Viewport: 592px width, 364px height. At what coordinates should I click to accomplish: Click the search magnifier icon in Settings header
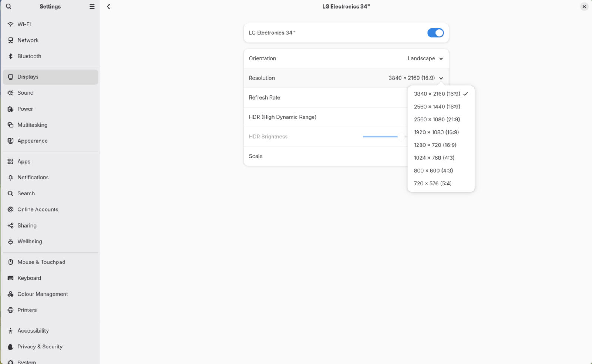pos(9,6)
